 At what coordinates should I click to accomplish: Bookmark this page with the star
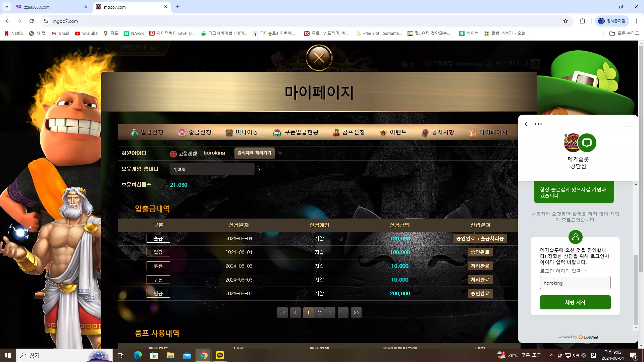point(566,21)
